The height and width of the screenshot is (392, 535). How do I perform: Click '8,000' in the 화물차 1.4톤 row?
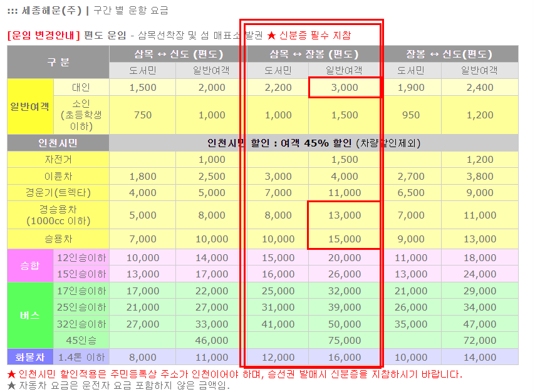(143, 357)
